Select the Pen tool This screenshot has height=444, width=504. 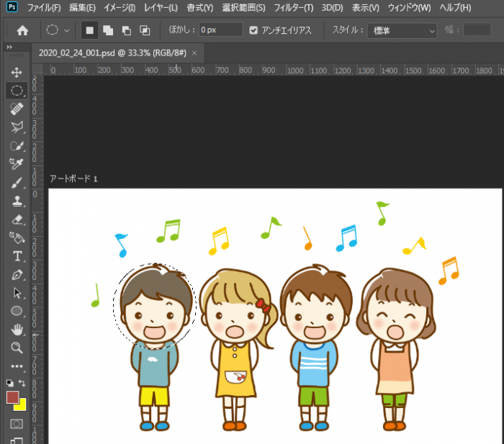coord(17,275)
